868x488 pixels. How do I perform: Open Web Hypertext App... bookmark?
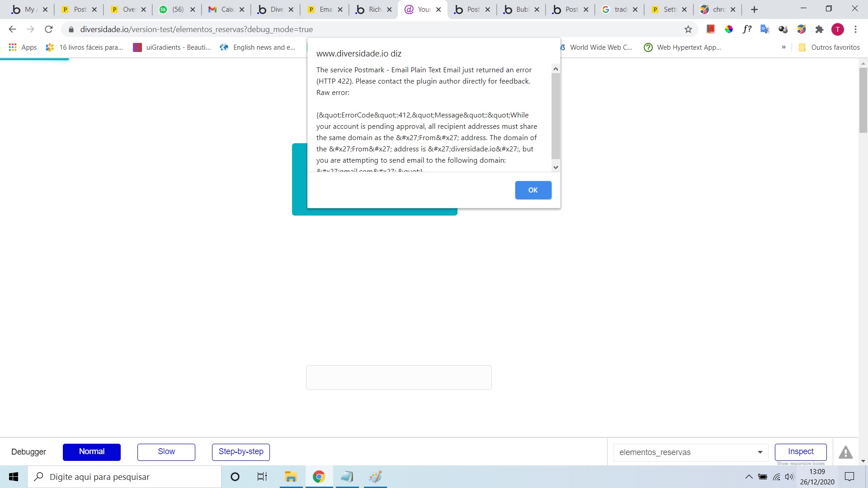(x=682, y=47)
